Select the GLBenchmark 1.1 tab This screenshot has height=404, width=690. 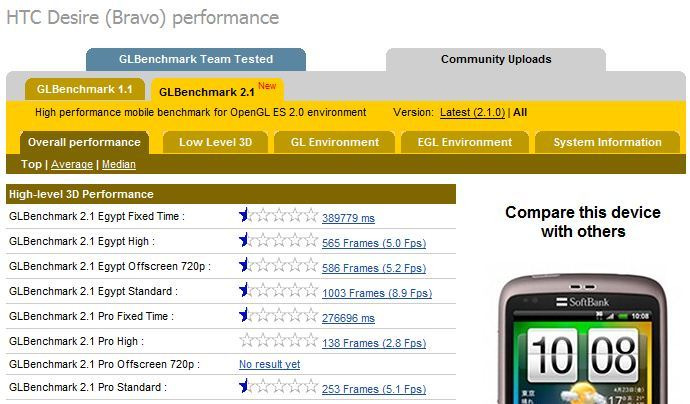(85, 89)
